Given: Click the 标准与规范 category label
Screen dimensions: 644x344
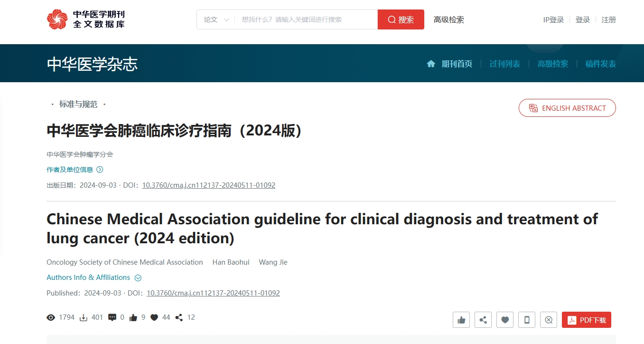Looking at the screenshot, I should click(x=78, y=104).
